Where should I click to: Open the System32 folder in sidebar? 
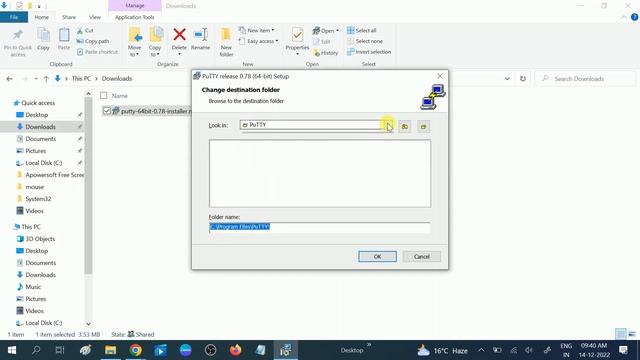(x=38, y=199)
